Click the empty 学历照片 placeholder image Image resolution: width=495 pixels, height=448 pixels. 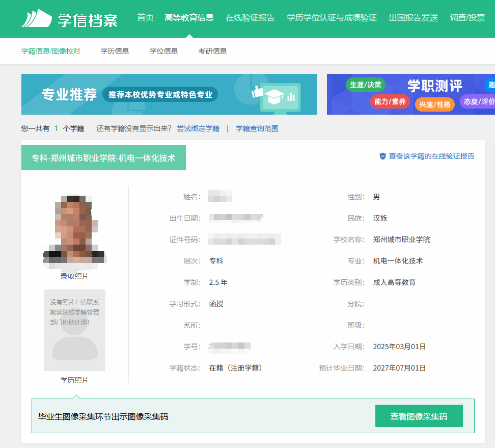pyautogui.click(x=74, y=336)
